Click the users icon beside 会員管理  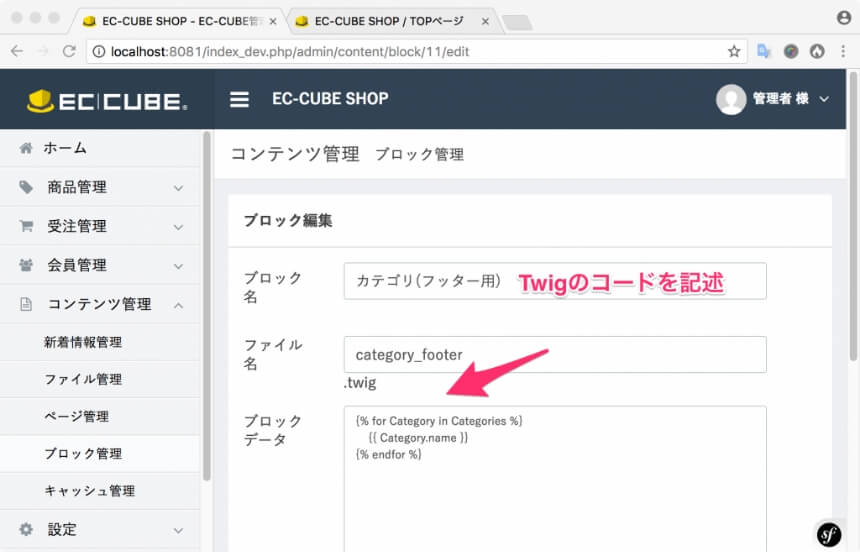26,265
